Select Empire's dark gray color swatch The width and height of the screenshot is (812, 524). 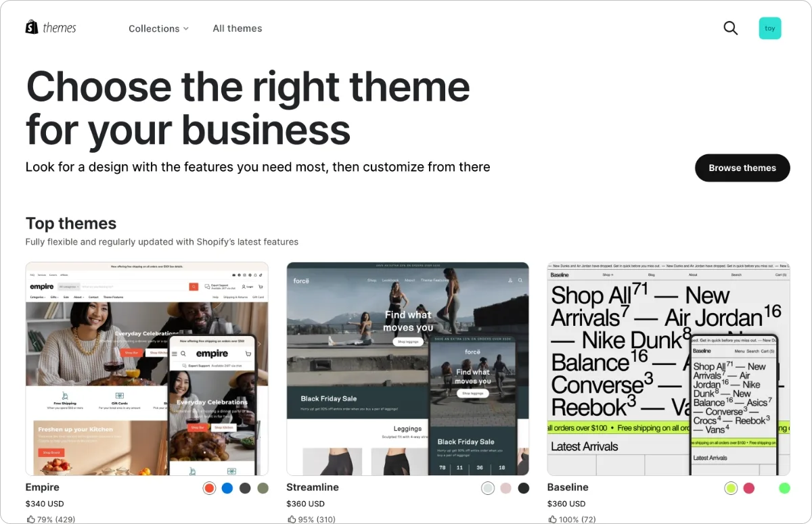(x=245, y=488)
